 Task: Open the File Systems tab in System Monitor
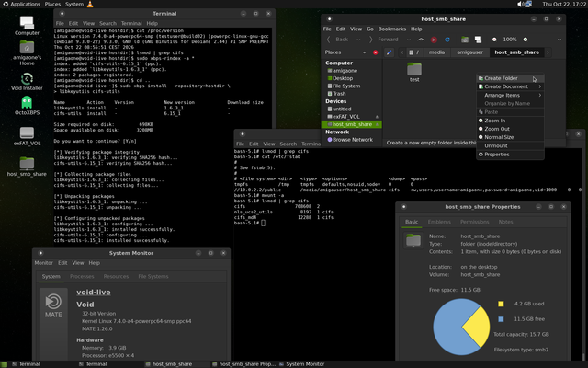[x=153, y=276]
